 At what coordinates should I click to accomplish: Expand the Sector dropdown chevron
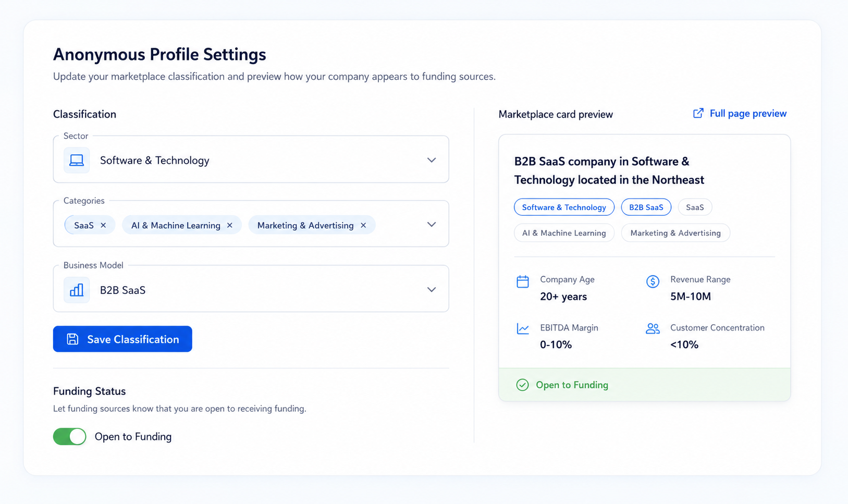pos(432,160)
